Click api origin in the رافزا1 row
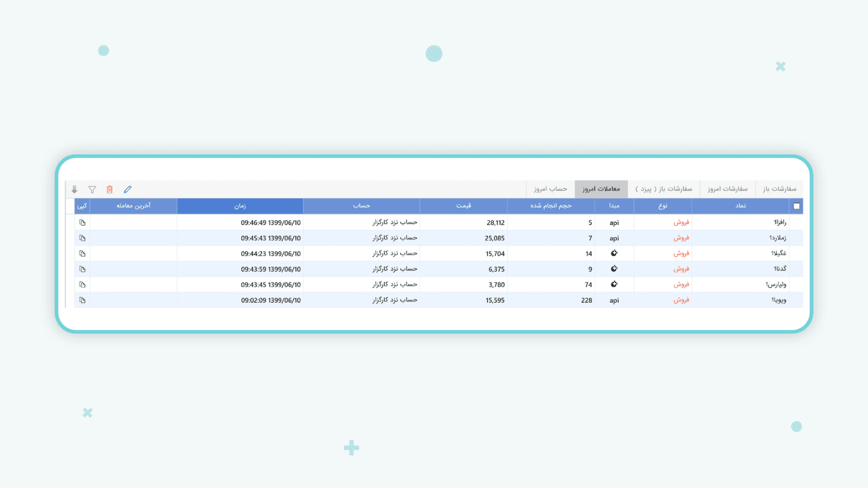Image resolution: width=868 pixels, height=488 pixels. 614,223
